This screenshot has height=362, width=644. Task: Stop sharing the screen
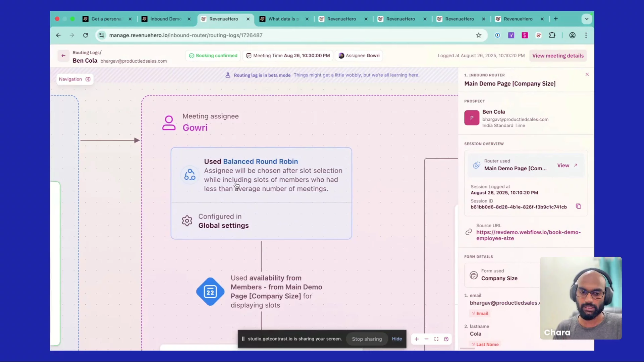367,339
